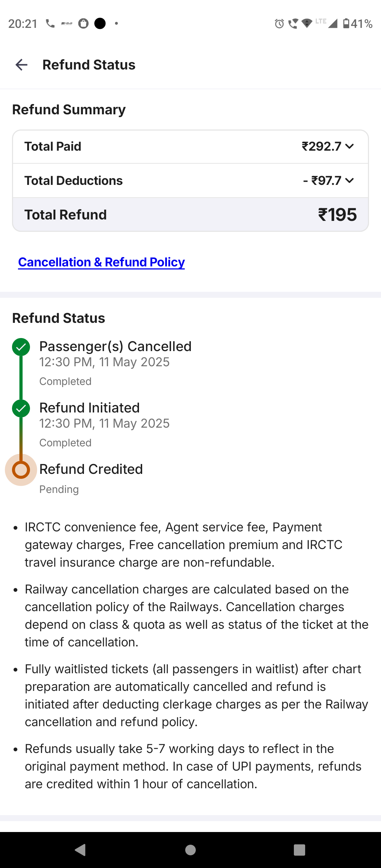Expand the Total Deductions chevron
The image size is (381, 868).
[350, 181]
